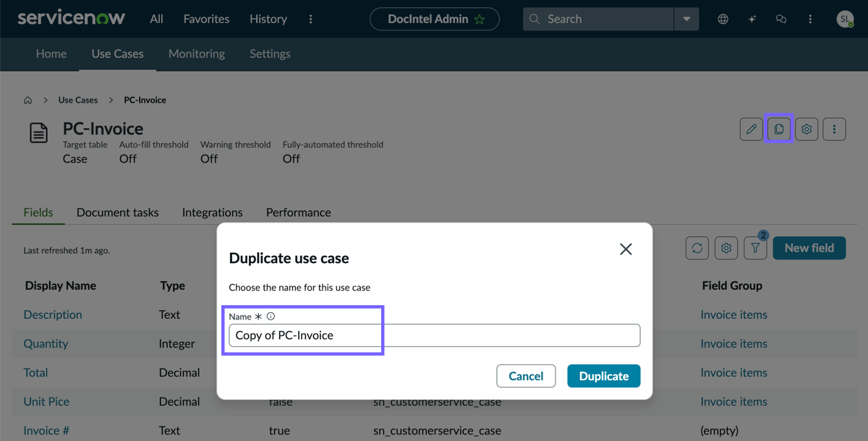The height and width of the screenshot is (441, 868).
Task: Click the Name info icon in dialog
Action: coord(271,317)
